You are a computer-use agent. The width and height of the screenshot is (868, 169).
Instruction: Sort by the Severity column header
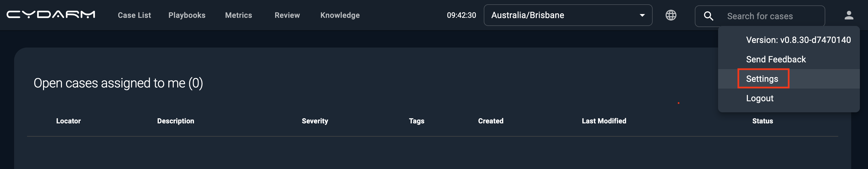tap(315, 121)
